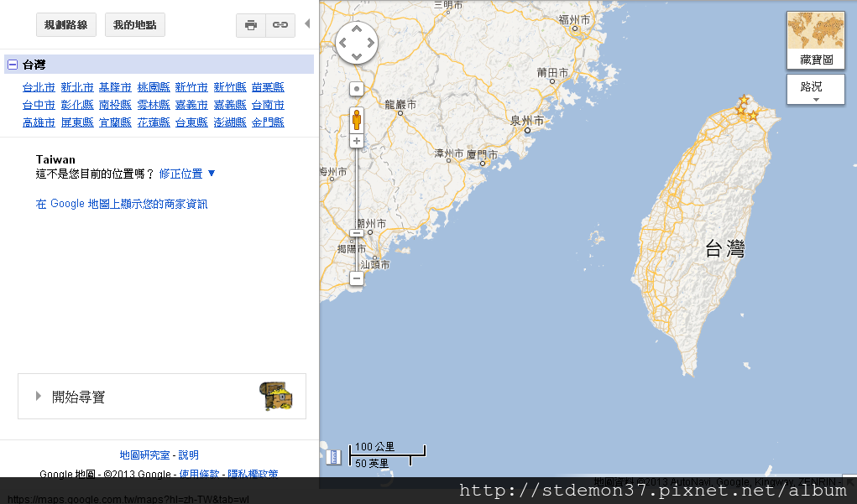This screenshot has height=504, width=857.
Task: Open the 台北市 link
Action: tap(39, 87)
